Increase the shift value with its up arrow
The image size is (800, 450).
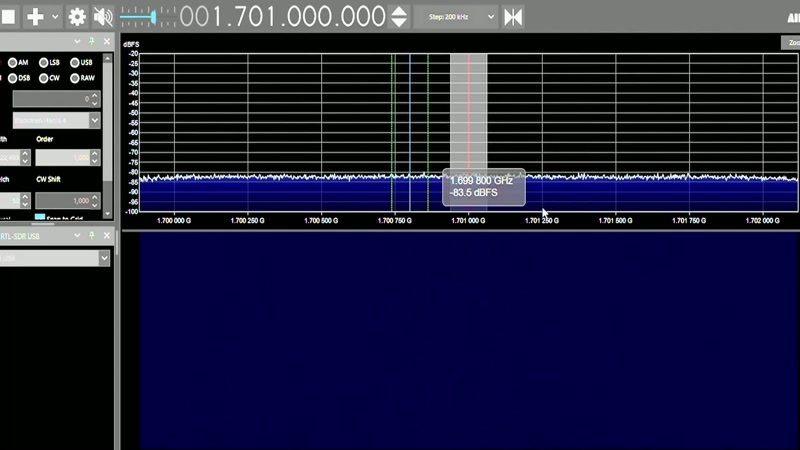pos(94,95)
